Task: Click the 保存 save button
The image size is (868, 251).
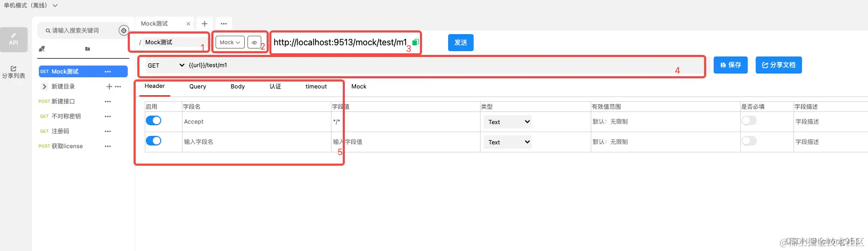Action: tap(731, 65)
